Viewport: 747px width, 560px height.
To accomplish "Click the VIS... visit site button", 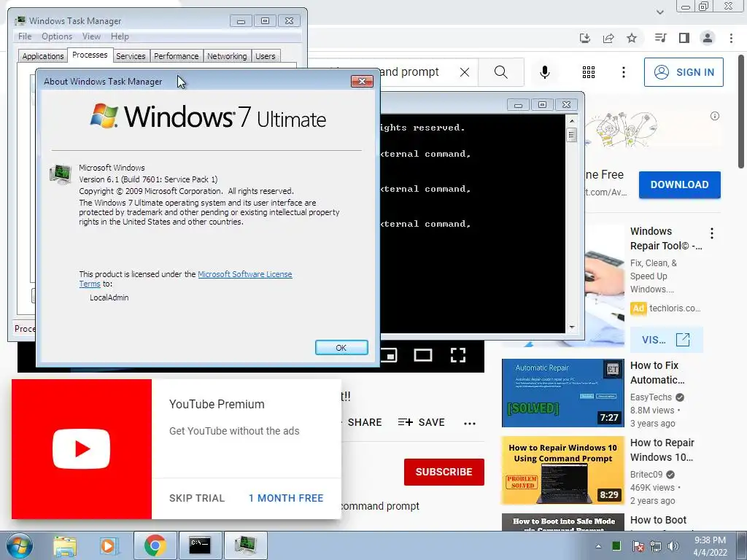I will click(x=666, y=340).
